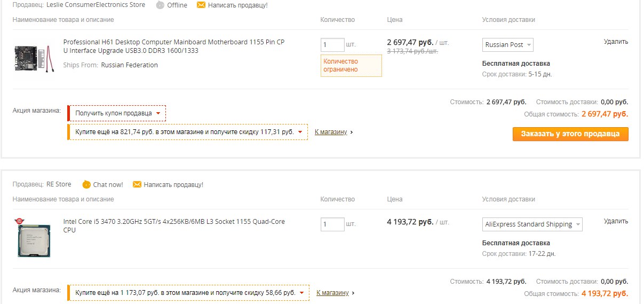This screenshot has width=644, height=304.
Task: Expand the 'Получить купон продавца' coupon dropdown
Action: (117, 113)
